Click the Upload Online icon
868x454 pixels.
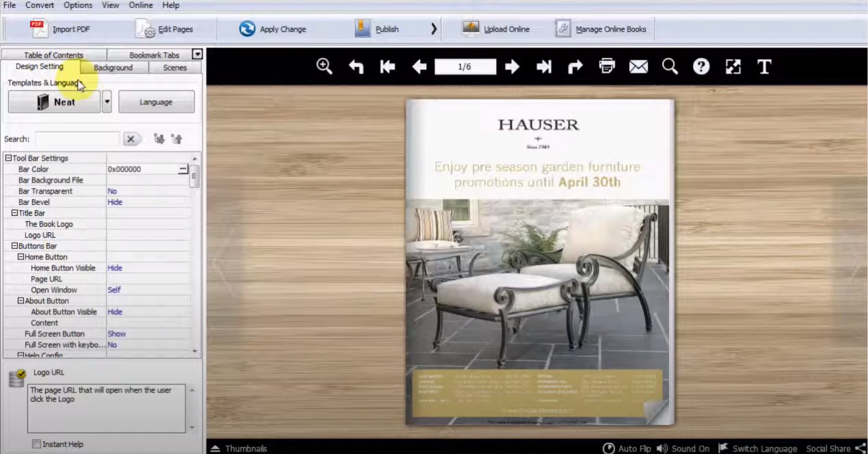point(471,28)
